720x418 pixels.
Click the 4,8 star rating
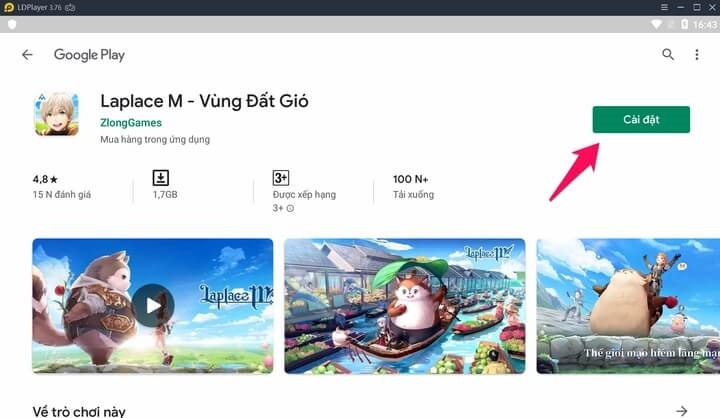pyautogui.click(x=45, y=179)
